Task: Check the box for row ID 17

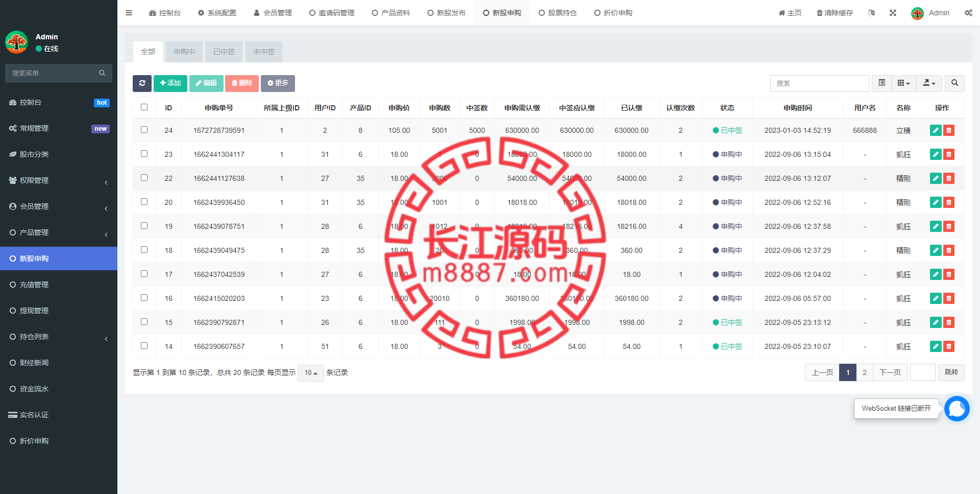Action: pos(144,274)
